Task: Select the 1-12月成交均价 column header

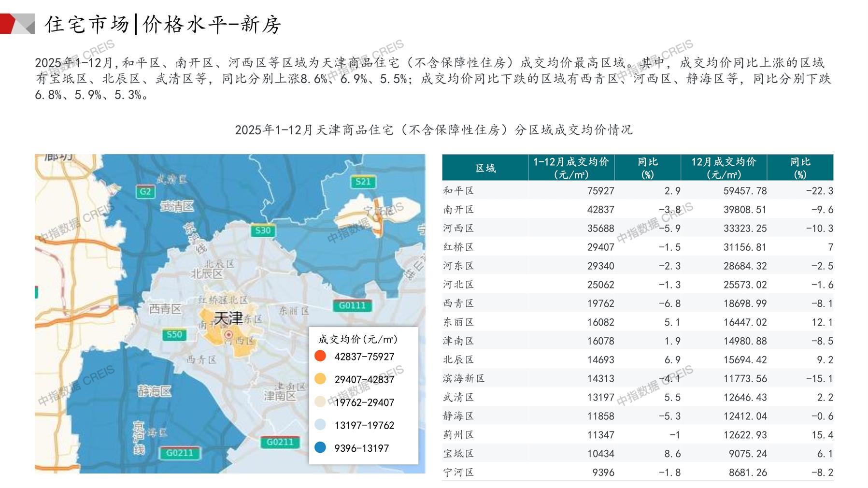Action: click(x=570, y=168)
